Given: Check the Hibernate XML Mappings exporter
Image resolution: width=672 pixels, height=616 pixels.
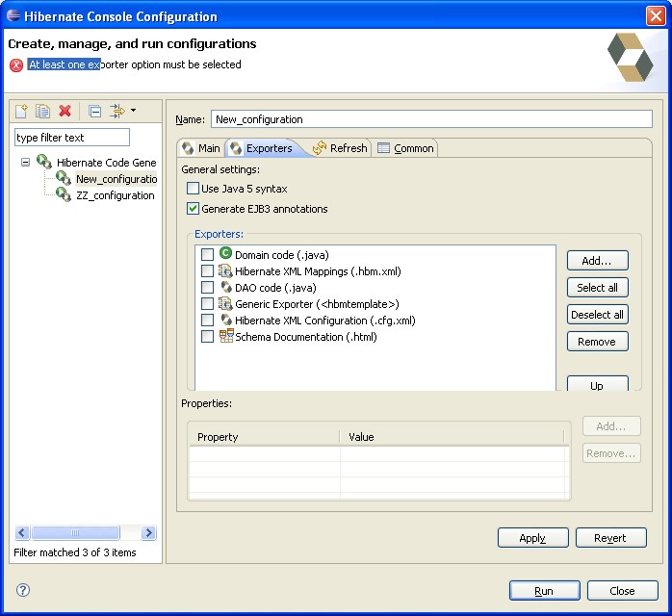Looking at the screenshot, I should [207, 270].
